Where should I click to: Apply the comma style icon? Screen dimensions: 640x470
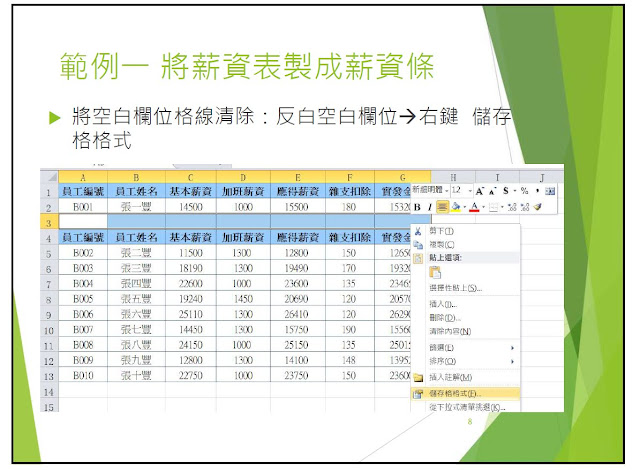point(538,191)
